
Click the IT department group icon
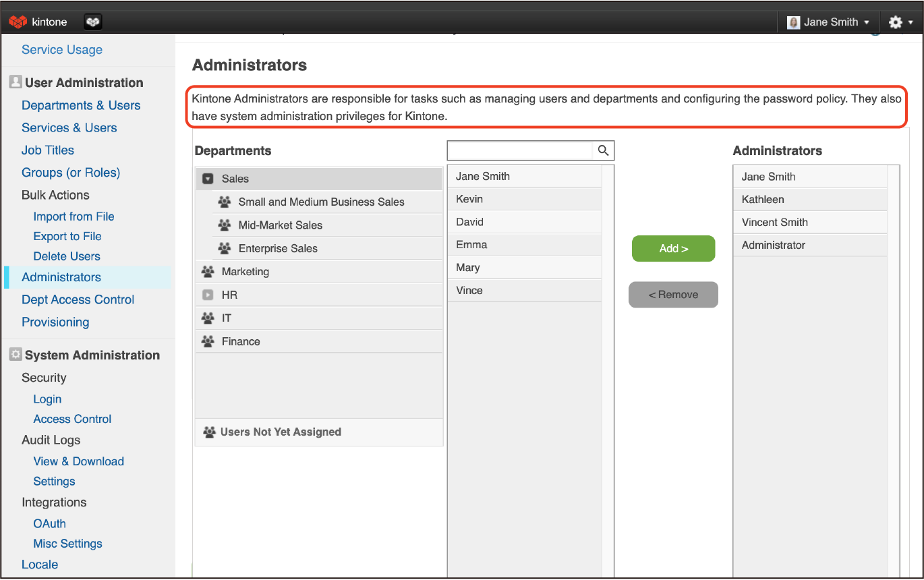click(208, 318)
